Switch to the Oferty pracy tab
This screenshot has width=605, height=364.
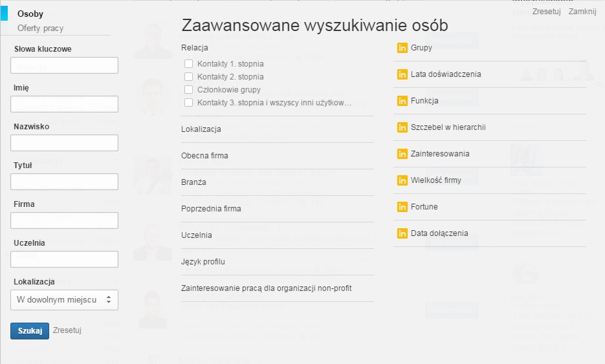click(40, 28)
